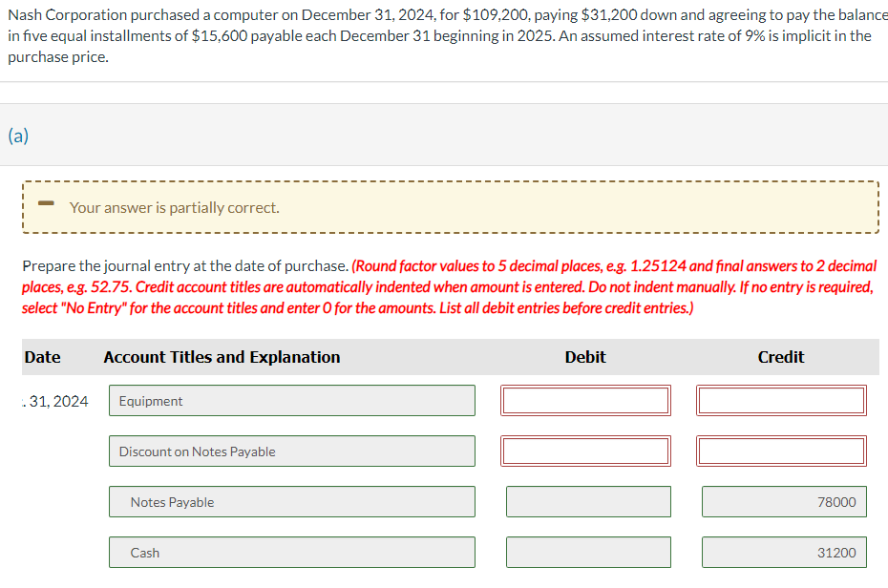Click the (a) section header
The height and width of the screenshot is (588, 888).
[x=18, y=136]
